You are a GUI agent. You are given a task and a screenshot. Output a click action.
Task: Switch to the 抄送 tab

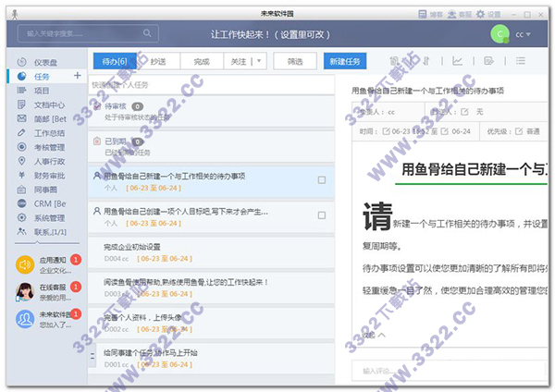(x=158, y=61)
